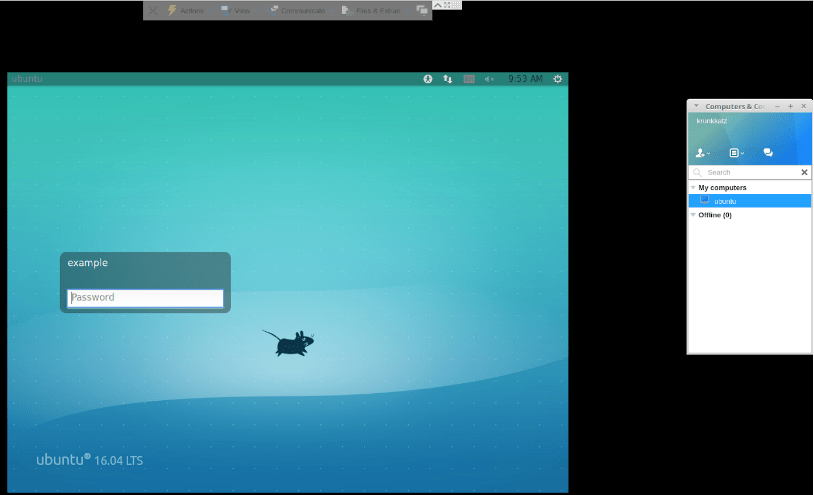Viewport: 814px width, 495px height.
Task: Click the muted sound volume icon
Action: click(489, 79)
